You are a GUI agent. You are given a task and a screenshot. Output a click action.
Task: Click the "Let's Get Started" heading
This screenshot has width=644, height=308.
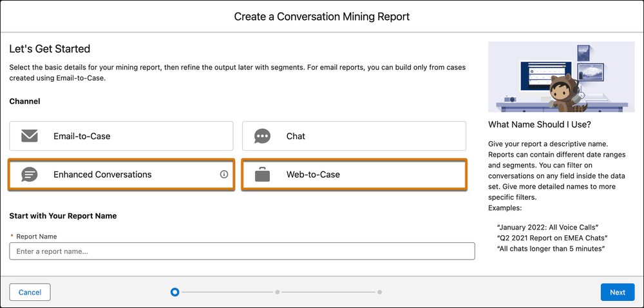[x=50, y=49]
